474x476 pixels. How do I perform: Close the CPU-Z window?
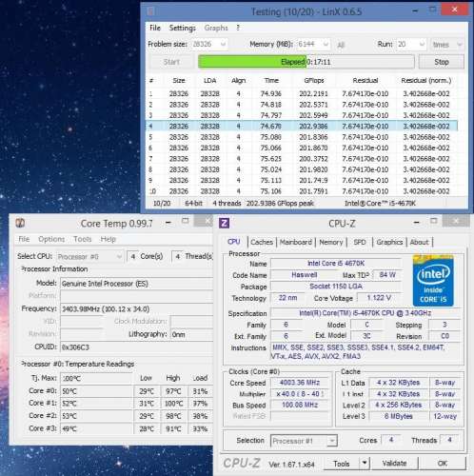click(x=456, y=221)
